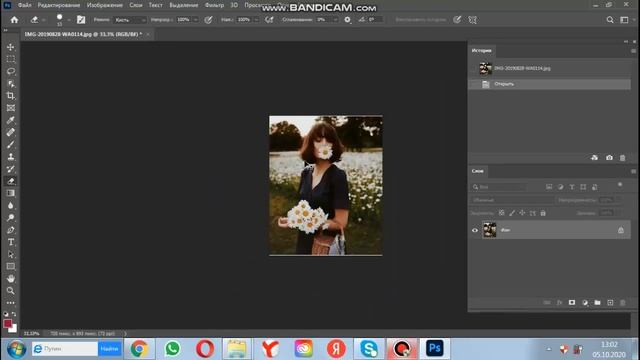Click the background color swatch
640x360 pixels.
(x=13, y=328)
